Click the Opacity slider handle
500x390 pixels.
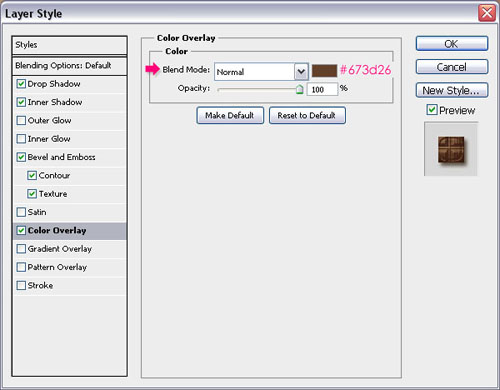(x=299, y=89)
